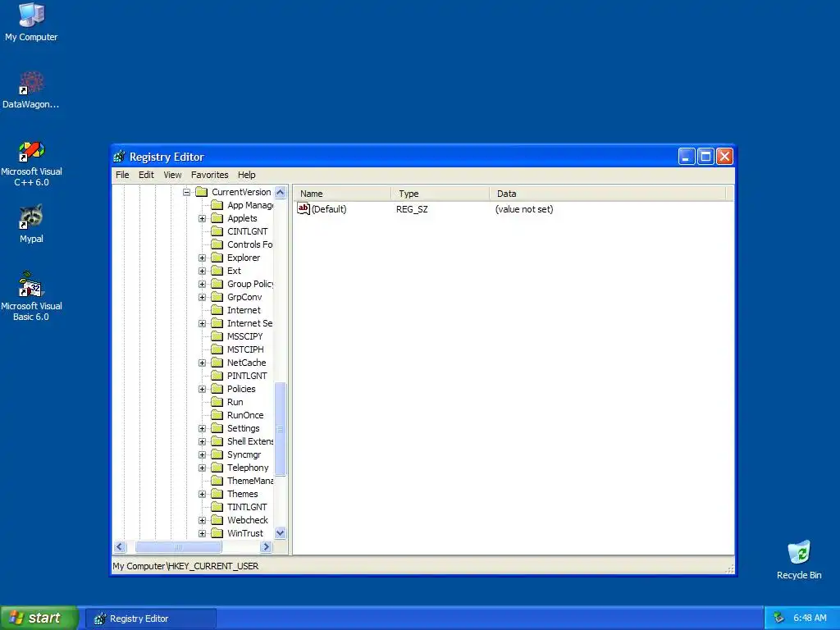Image resolution: width=840 pixels, height=630 pixels.
Task: Expand the Themes key
Action: tap(202, 494)
